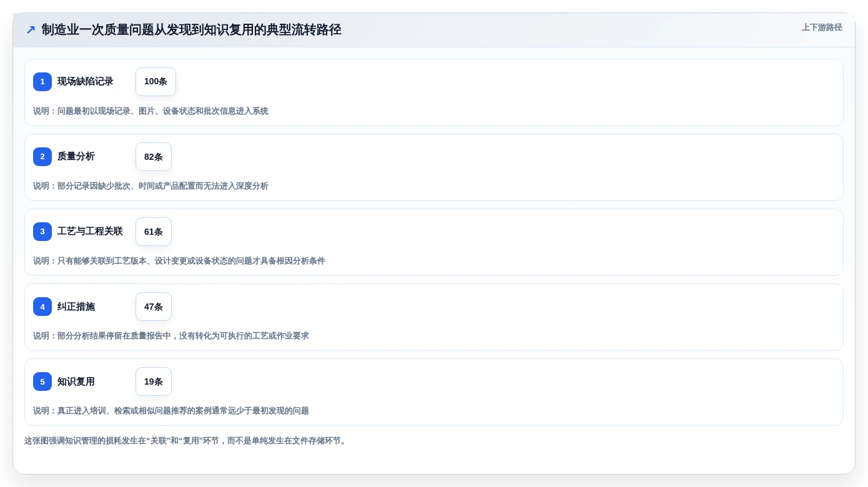868x487 pixels.
Task: Click the 100条 count badge
Action: pos(155,82)
